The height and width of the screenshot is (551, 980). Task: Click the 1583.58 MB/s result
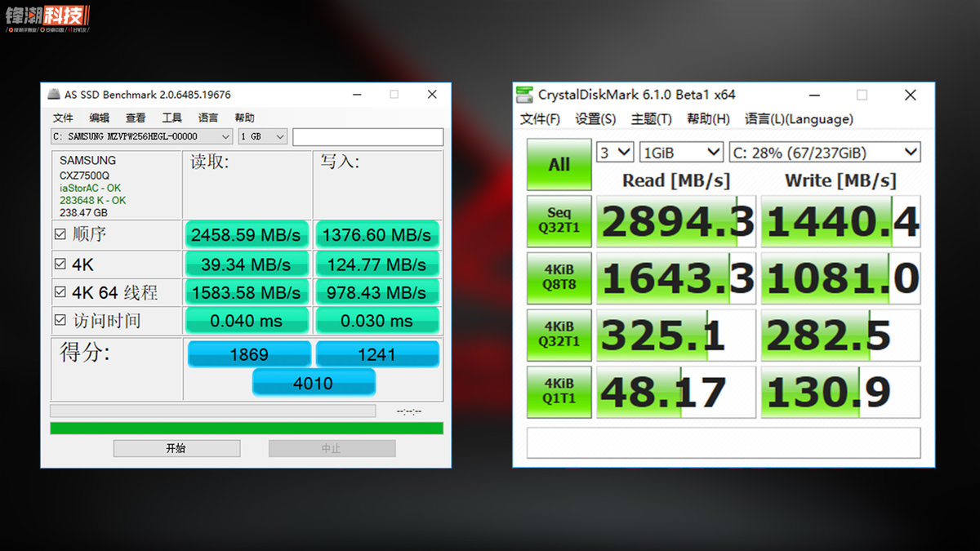(247, 292)
